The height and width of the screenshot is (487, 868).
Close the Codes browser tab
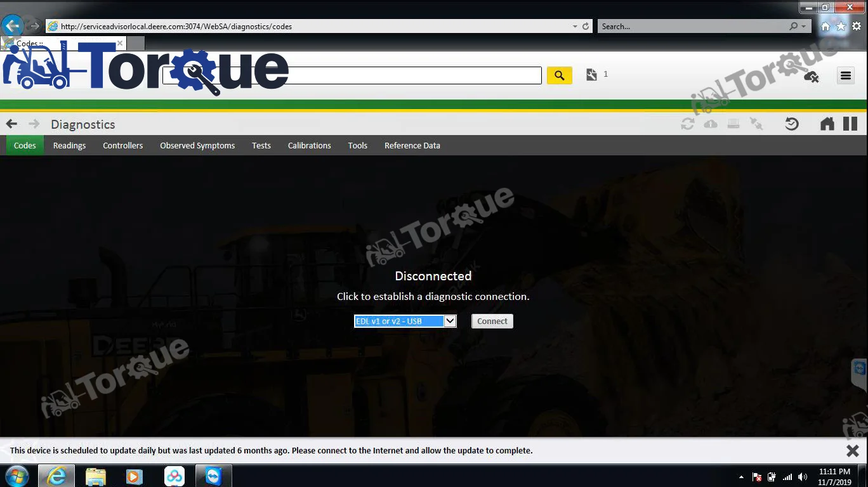click(x=120, y=44)
